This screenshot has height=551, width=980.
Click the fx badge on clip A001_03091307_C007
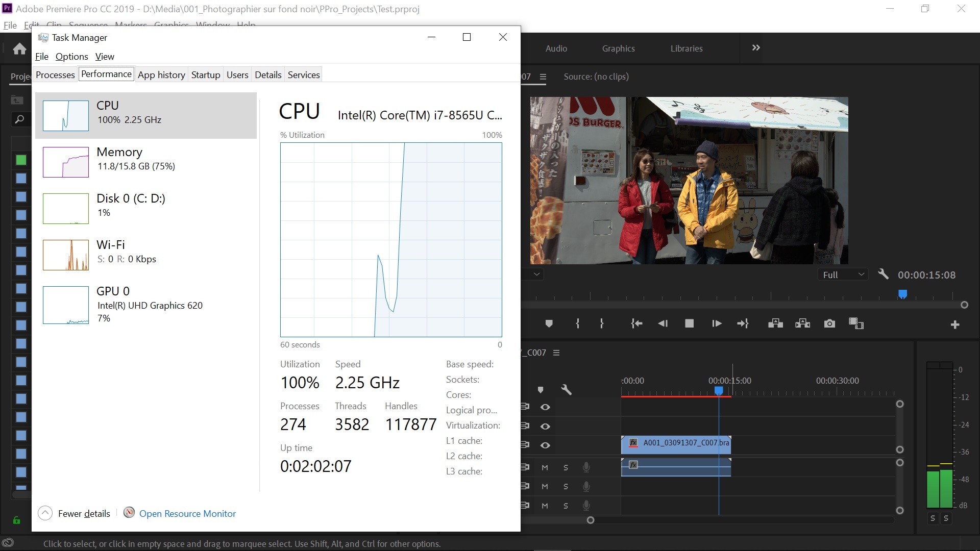(633, 443)
